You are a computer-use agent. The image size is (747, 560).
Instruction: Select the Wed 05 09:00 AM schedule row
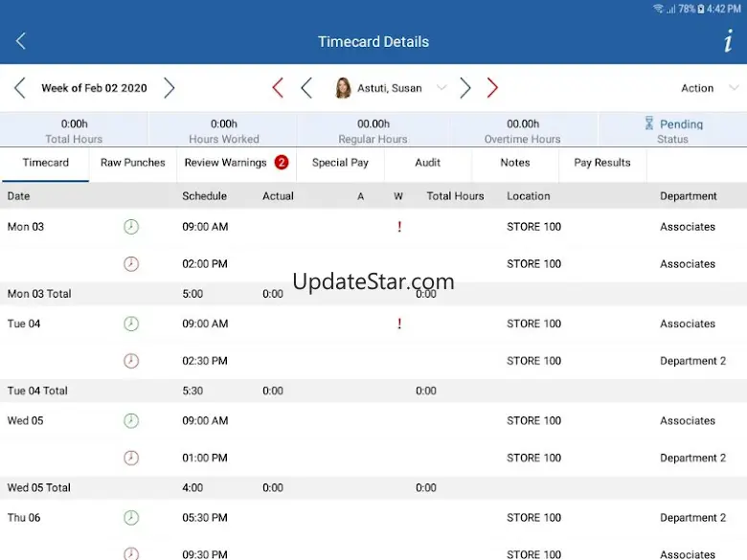click(x=205, y=420)
